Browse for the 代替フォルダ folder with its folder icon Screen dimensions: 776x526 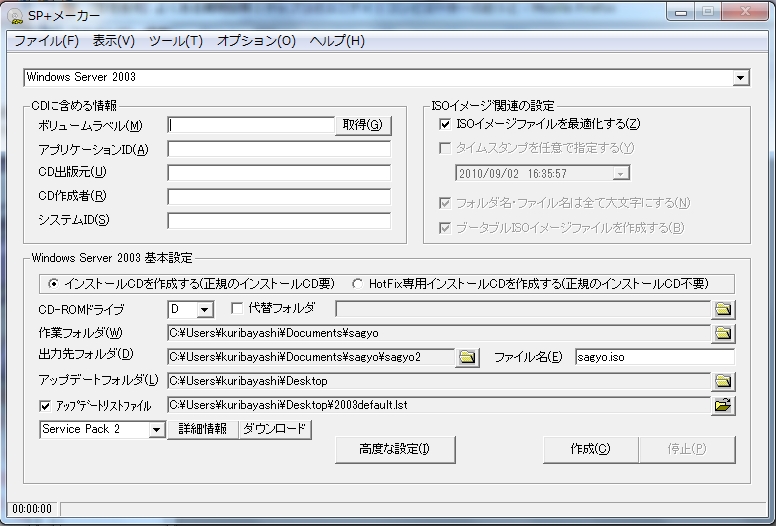[x=723, y=309]
